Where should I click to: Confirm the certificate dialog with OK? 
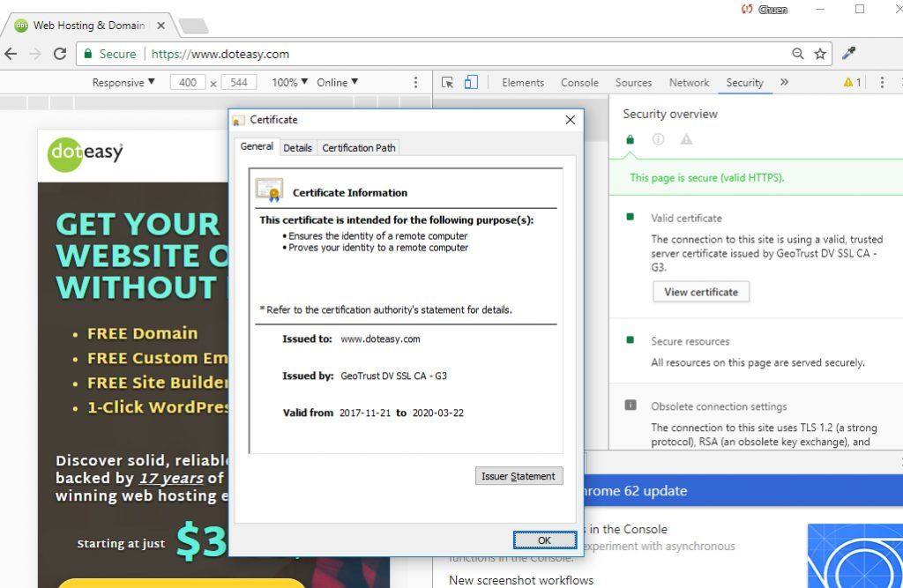pyautogui.click(x=544, y=540)
